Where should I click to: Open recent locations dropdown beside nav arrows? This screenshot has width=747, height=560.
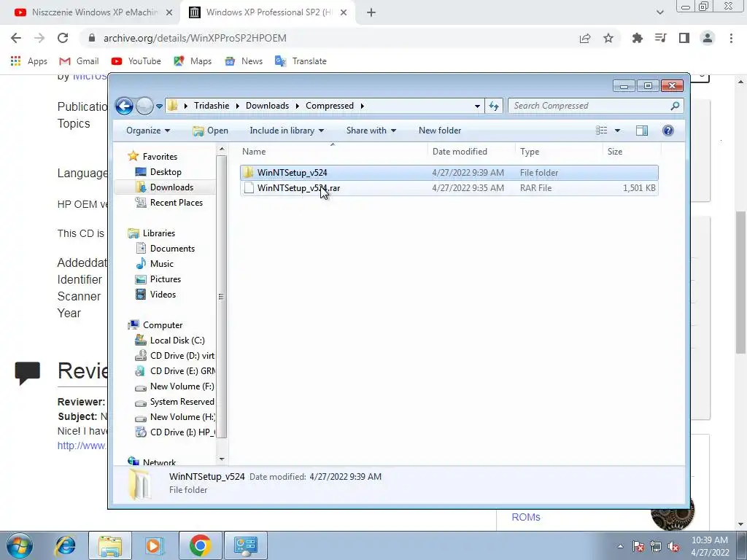coord(159,106)
